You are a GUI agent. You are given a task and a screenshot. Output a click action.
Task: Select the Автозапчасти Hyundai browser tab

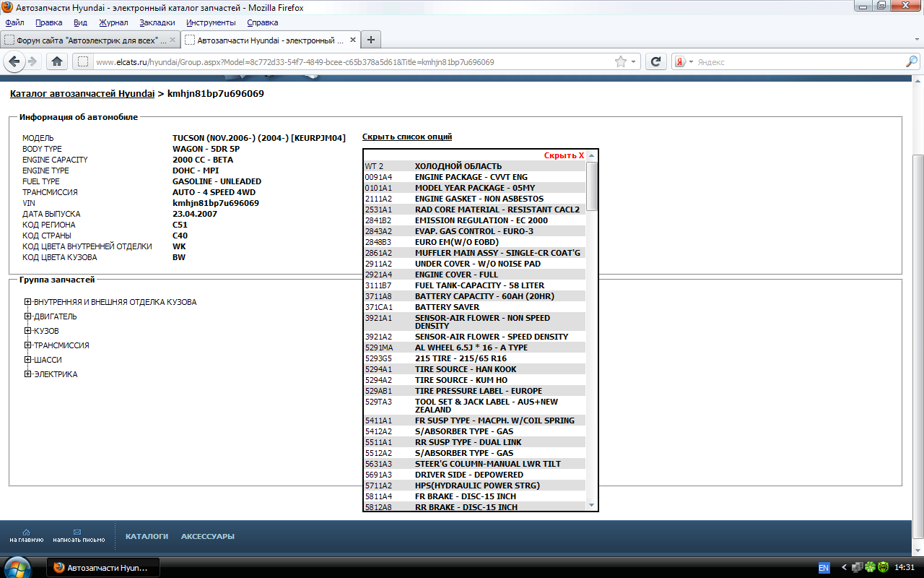(x=269, y=40)
